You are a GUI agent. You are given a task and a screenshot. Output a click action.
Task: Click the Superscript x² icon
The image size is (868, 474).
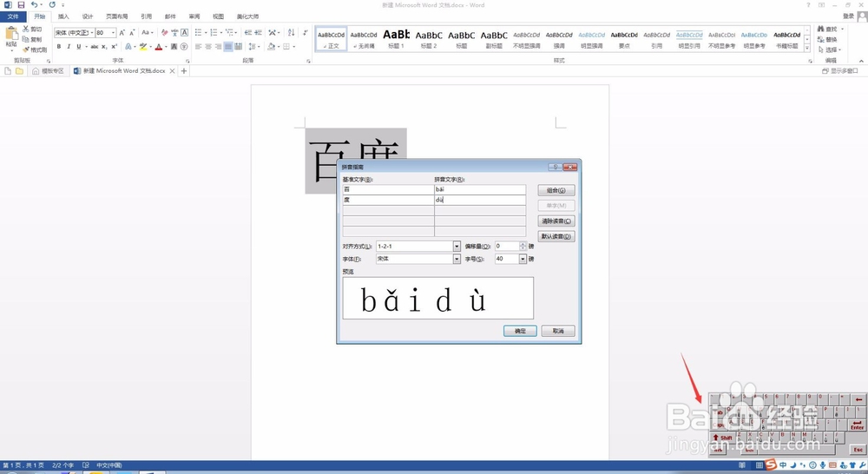(x=114, y=47)
